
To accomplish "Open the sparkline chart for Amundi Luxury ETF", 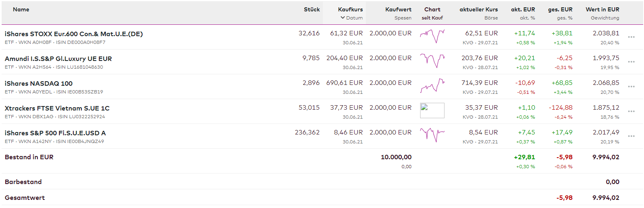I will 432,61.
